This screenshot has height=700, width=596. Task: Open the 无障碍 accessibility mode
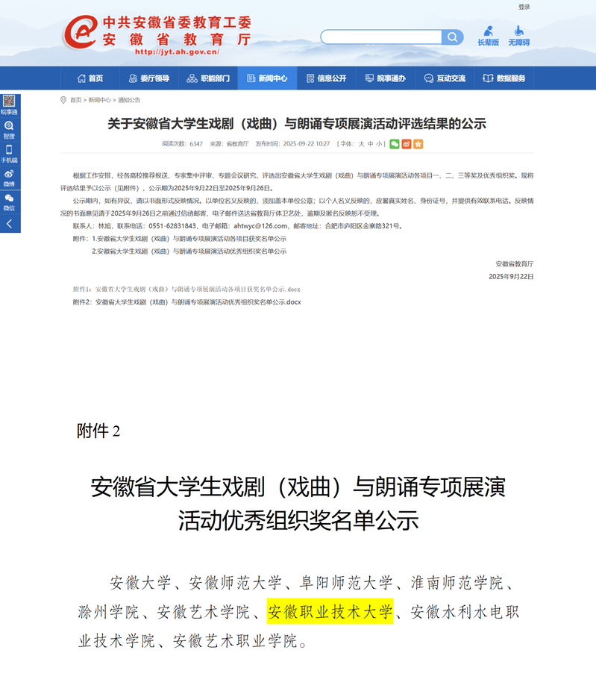(x=518, y=36)
